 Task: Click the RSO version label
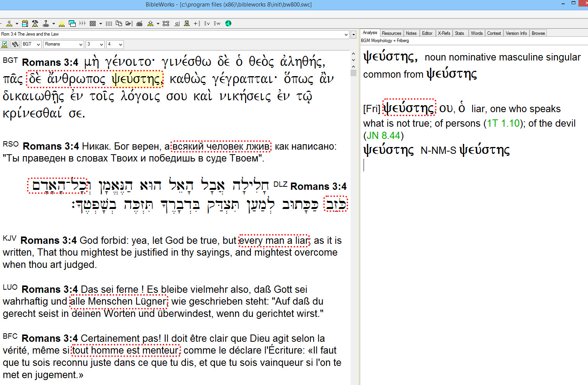11,144
